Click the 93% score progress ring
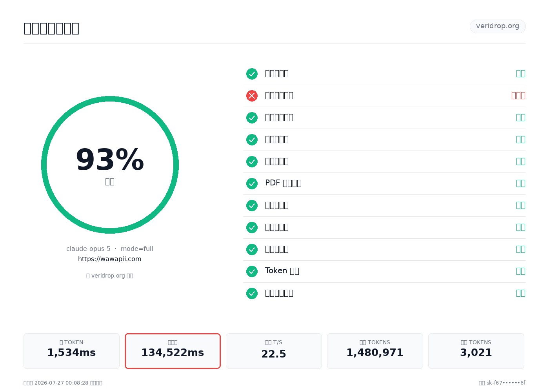549x392 pixels. (110, 165)
